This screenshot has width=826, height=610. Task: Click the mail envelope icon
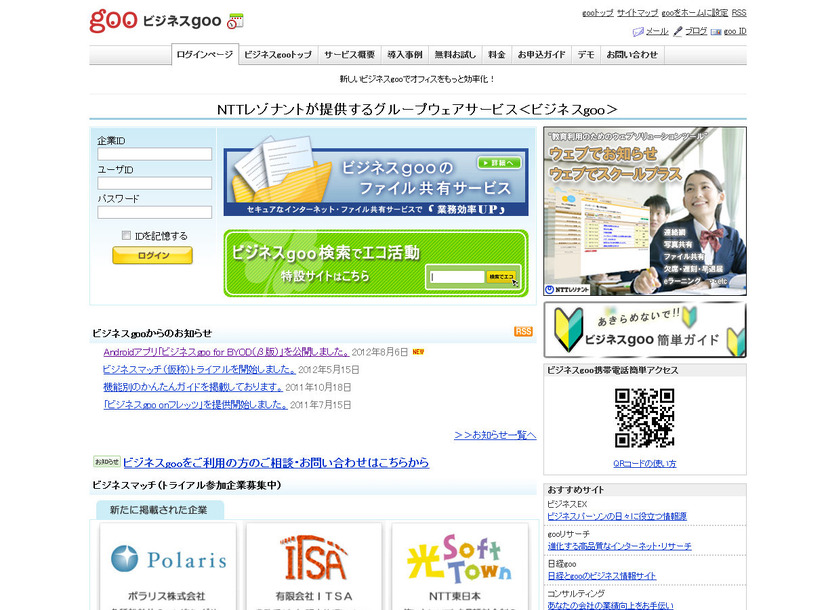click(x=638, y=32)
